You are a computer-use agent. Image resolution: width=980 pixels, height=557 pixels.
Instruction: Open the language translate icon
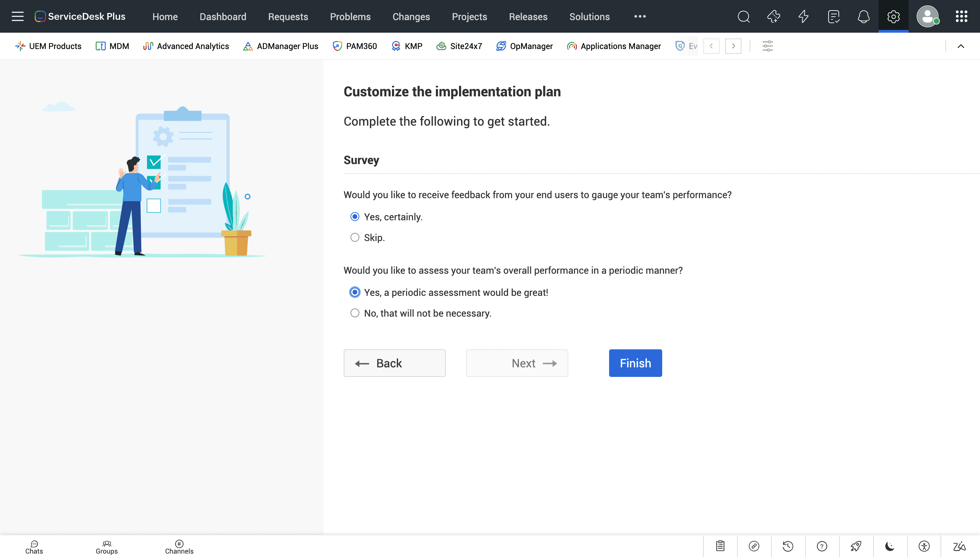pos(959,546)
